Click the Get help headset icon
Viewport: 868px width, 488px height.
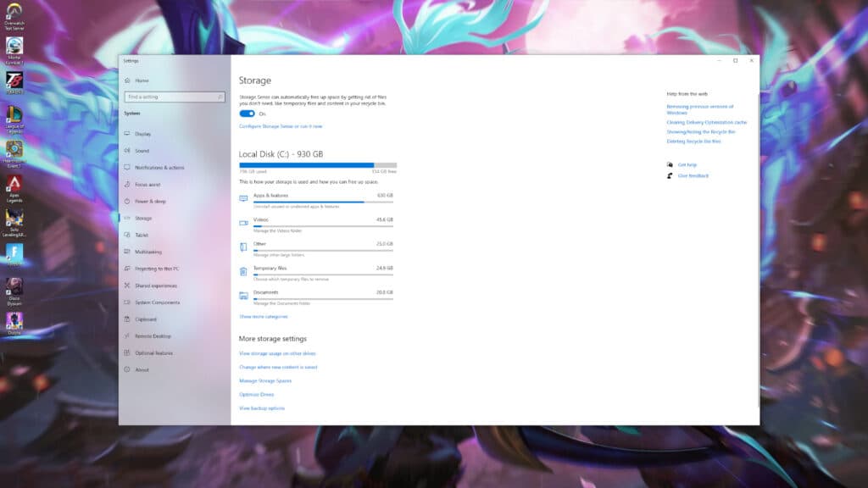tap(669, 164)
